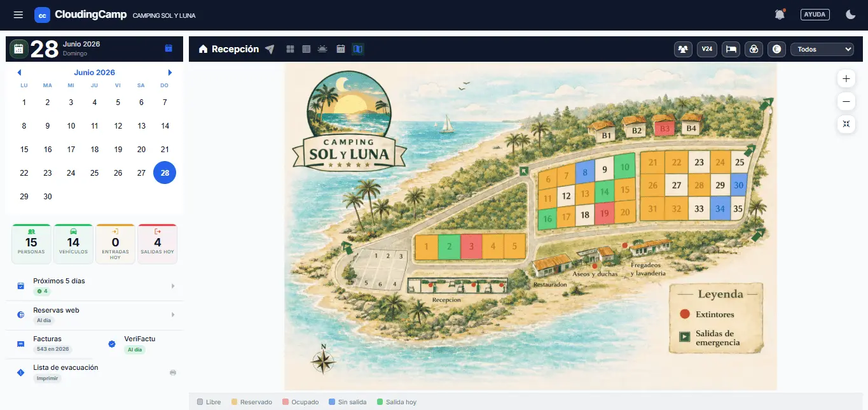The width and height of the screenshot is (868, 410).
Task: Toggle the people group filter
Action: (684, 49)
